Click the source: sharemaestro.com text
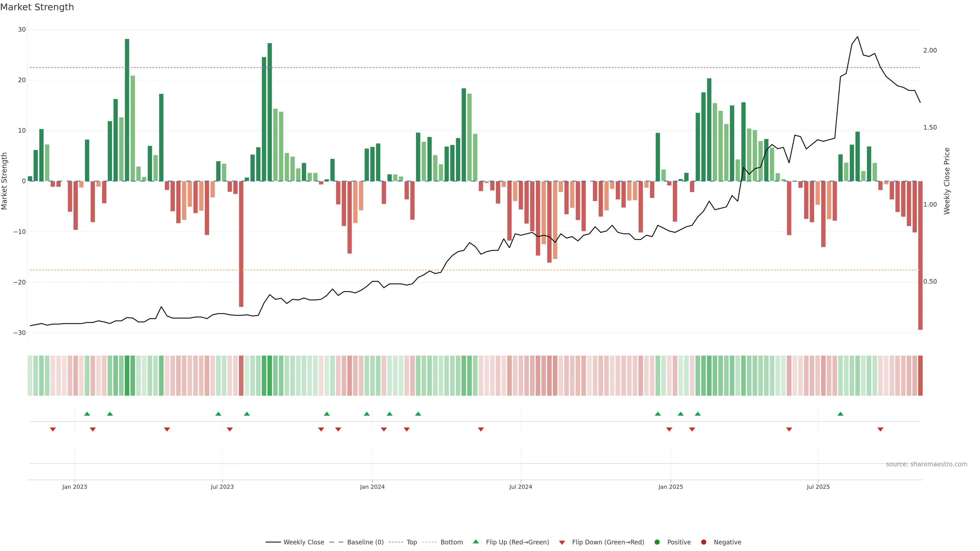Viewport: 980px width, 551px height. tap(926, 464)
